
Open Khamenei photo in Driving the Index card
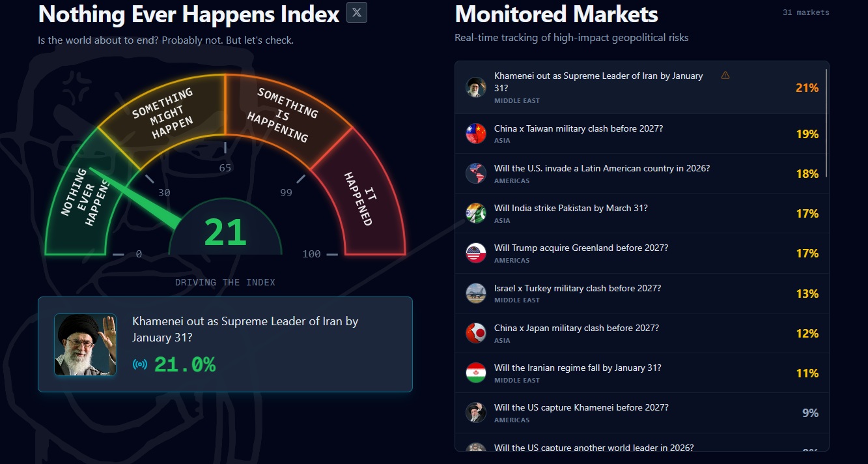pos(85,345)
